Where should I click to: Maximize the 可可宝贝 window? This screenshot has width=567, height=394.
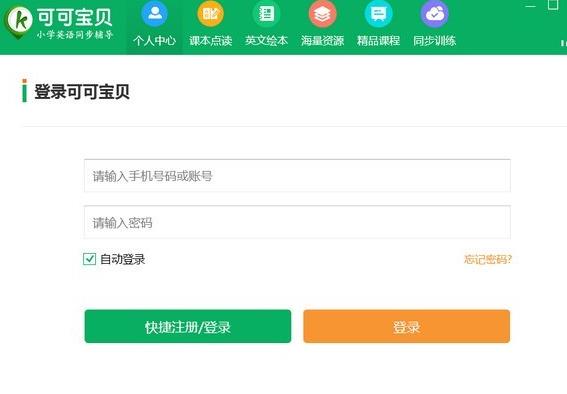(x=553, y=4)
